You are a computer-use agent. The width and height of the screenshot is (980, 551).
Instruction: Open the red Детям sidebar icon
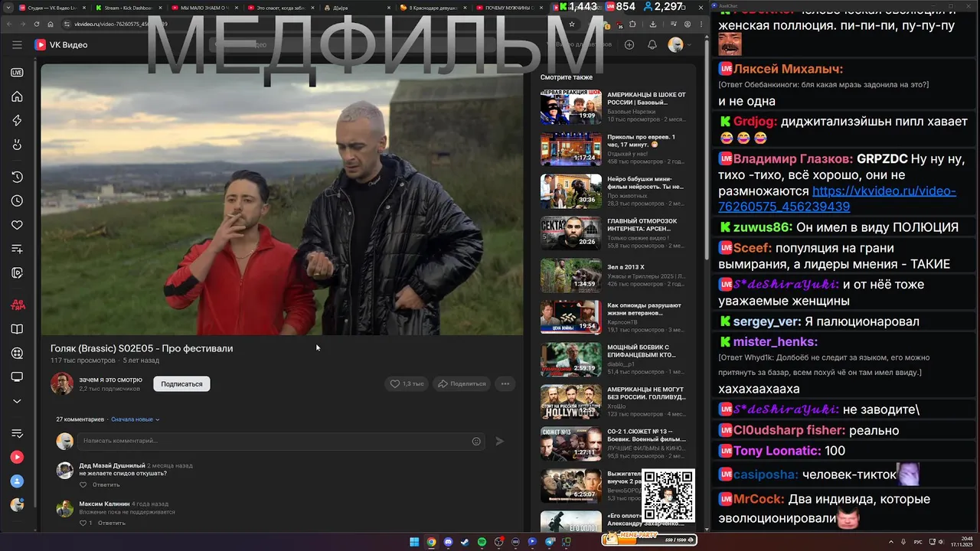17,305
